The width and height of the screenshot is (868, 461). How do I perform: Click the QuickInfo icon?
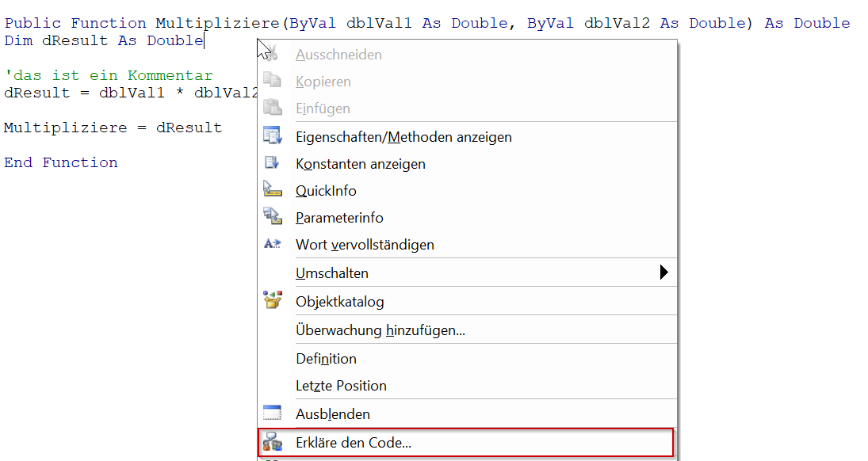click(x=272, y=189)
